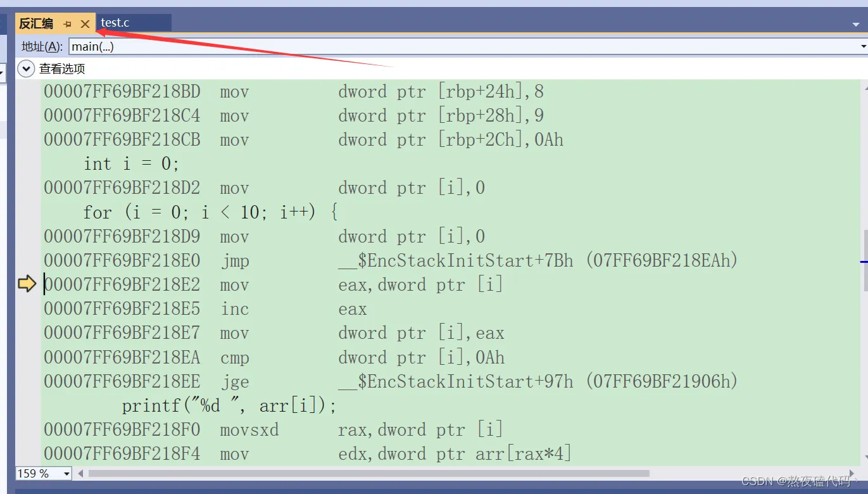
Task: Click the jump target __$EncStackInitStart+7Bh
Action: [x=455, y=261]
